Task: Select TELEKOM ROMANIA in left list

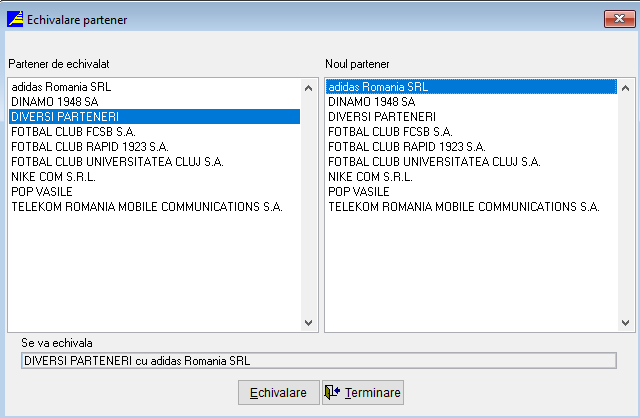Action: [x=147, y=207]
